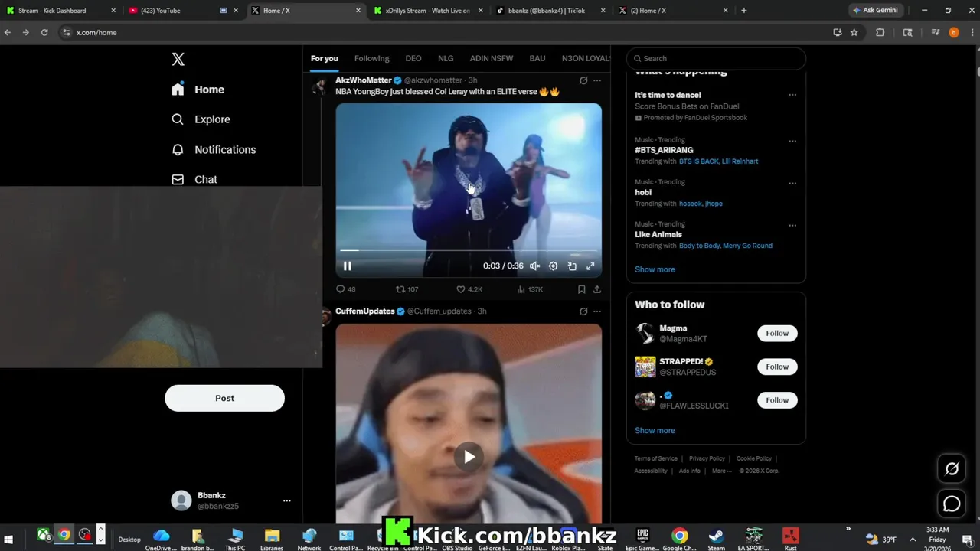This screenshot has width=980, height=551.
Task: Switch to the DEO tab
Action: [x=413, y=58]
